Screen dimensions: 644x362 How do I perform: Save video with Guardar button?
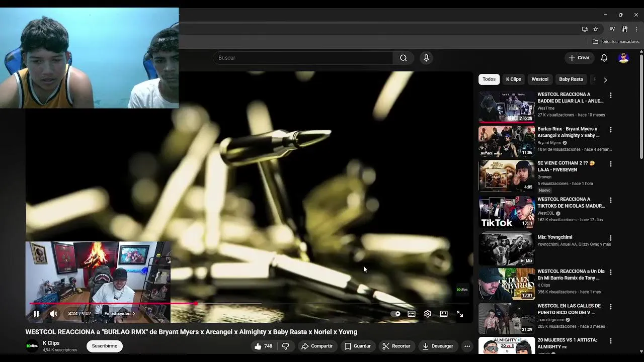[358, 346]
